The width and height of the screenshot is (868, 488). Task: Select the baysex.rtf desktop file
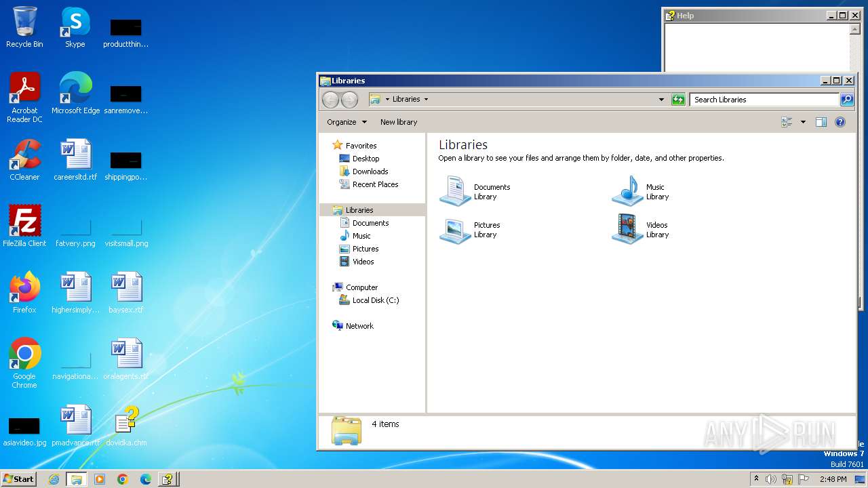[126, 293]
